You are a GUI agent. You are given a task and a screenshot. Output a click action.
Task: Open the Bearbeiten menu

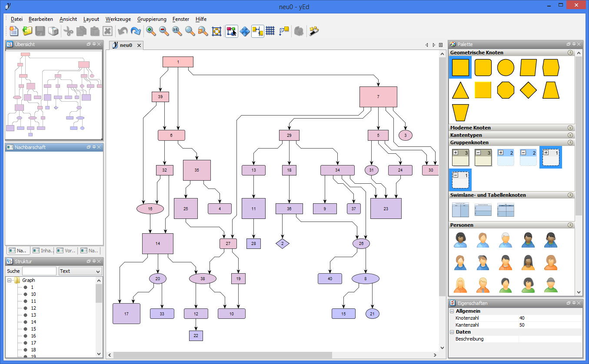[x=41, y=19]
